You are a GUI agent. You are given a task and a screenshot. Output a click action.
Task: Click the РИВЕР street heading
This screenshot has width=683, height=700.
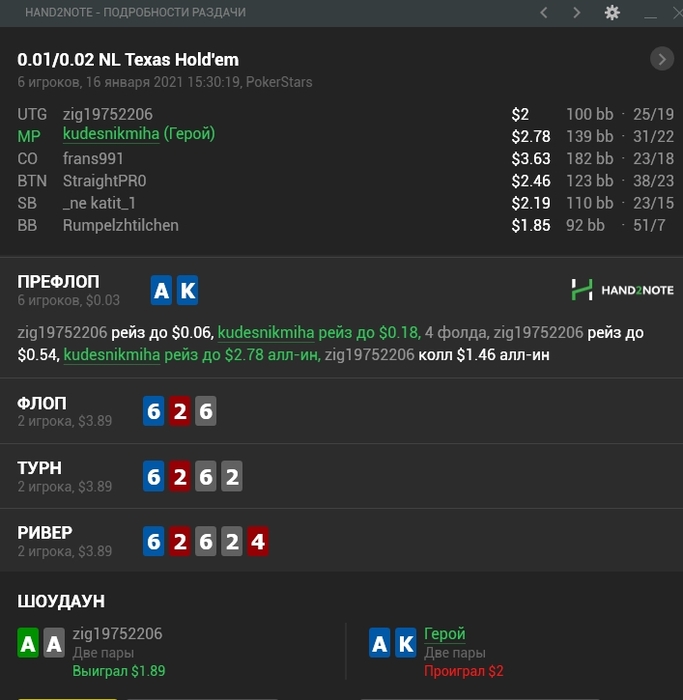point(45,533)
